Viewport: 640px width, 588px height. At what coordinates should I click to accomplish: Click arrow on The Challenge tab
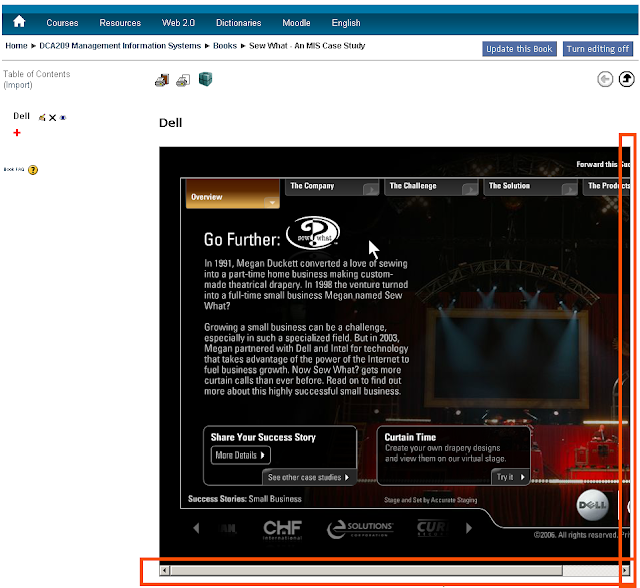pos(470,189)
